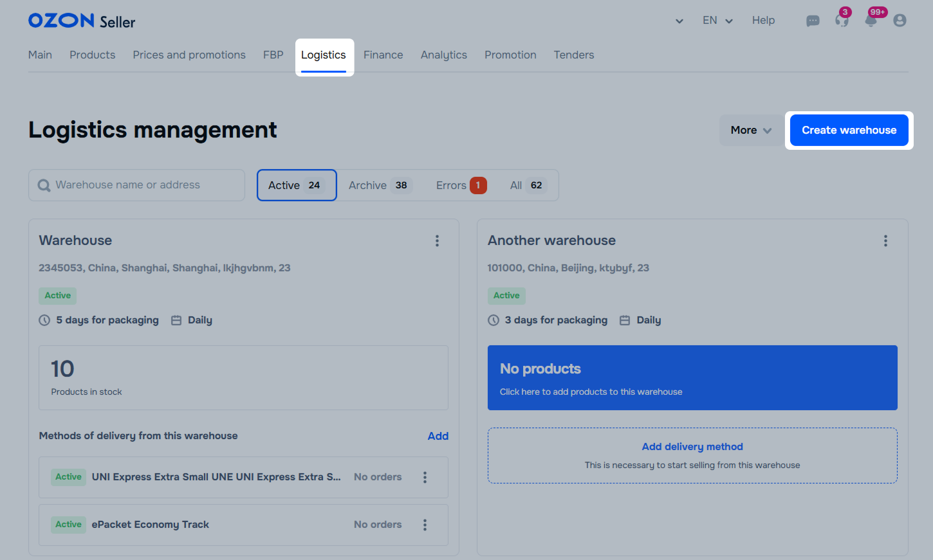The image size is (933, 560).
Task: Open the Another warehouse card title
Action: click(551, 240)
